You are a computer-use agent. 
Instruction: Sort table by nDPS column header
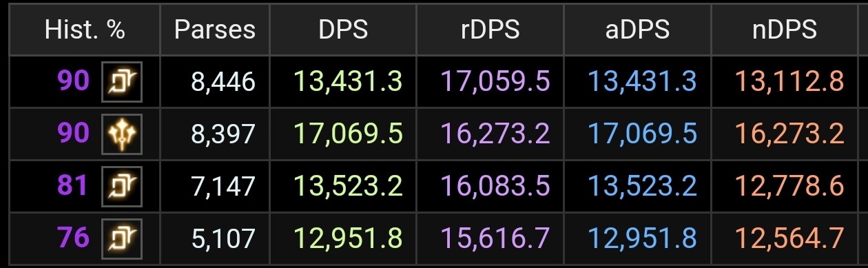785,30
